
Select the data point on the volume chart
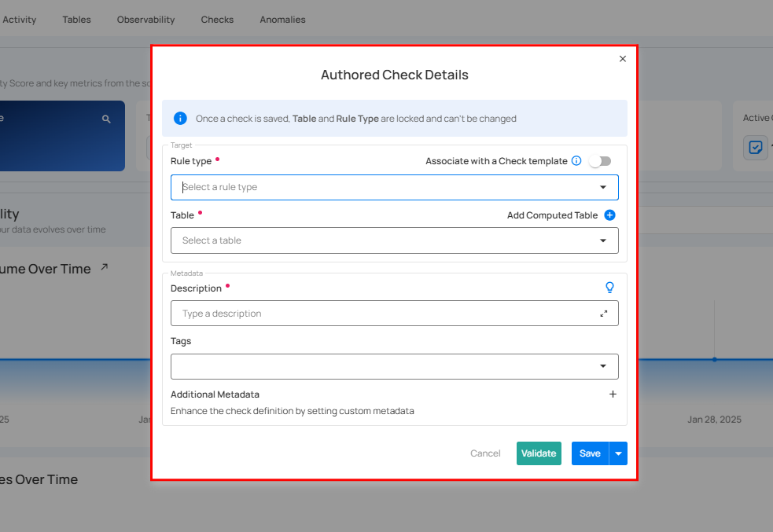(714, 359)
